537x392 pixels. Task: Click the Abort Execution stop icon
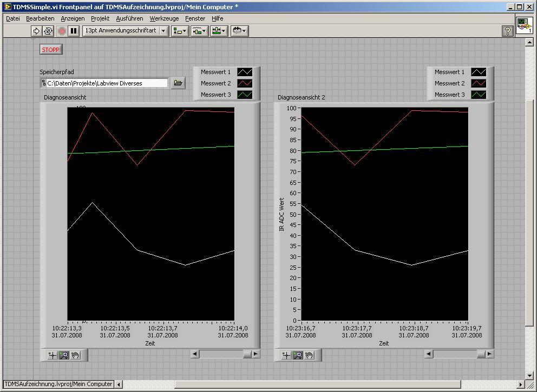coord(62,31)
